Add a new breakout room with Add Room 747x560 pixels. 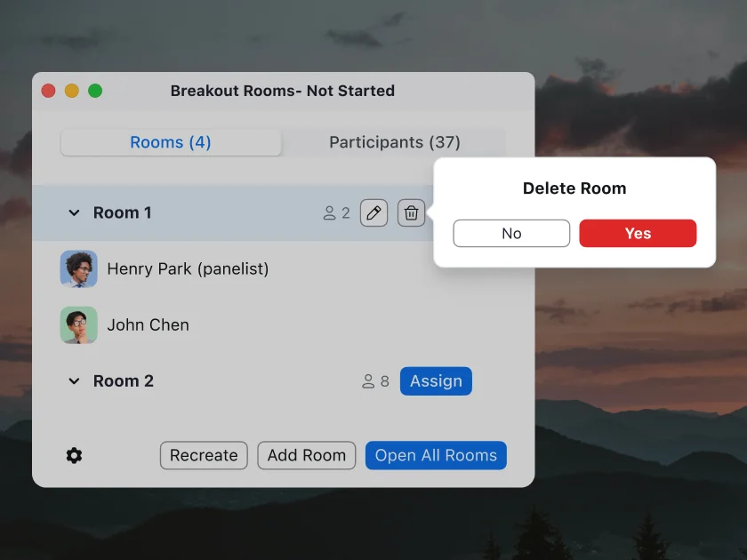tap(306, 455)
